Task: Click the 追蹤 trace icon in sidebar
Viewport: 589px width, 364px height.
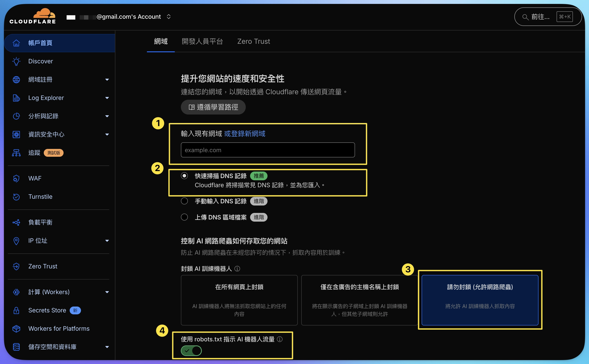Action: tap(16, 153)
